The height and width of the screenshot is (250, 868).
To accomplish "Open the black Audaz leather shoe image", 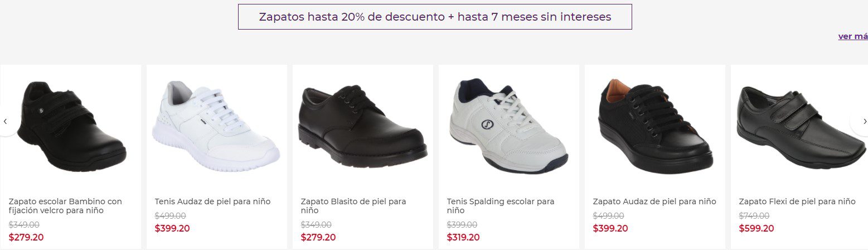I will coord(654,127).
